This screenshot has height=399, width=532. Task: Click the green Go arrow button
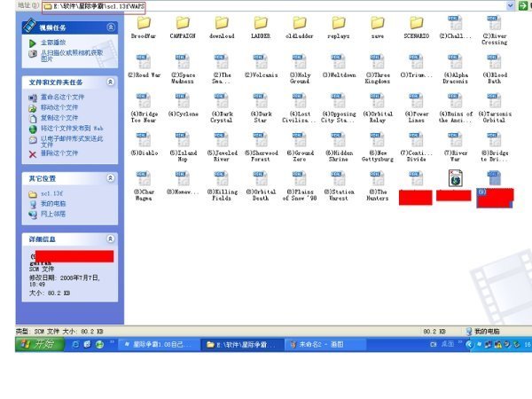pos(522,5)
